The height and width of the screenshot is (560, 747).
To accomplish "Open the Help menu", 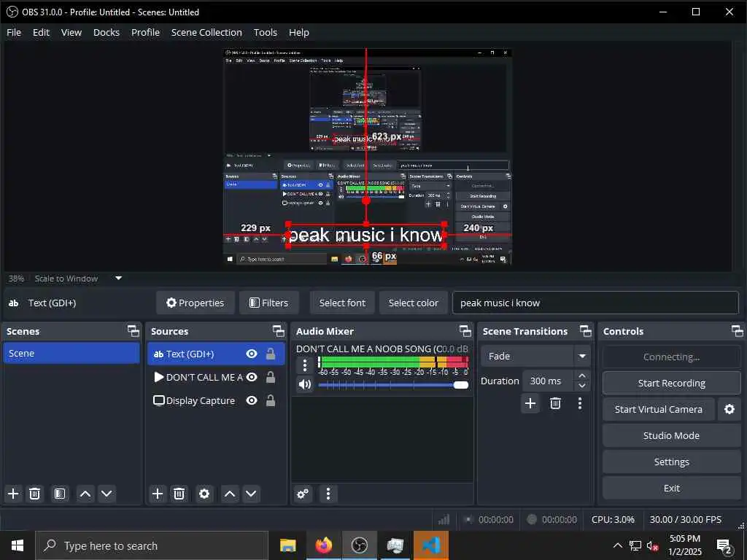I will click(298, 32).
